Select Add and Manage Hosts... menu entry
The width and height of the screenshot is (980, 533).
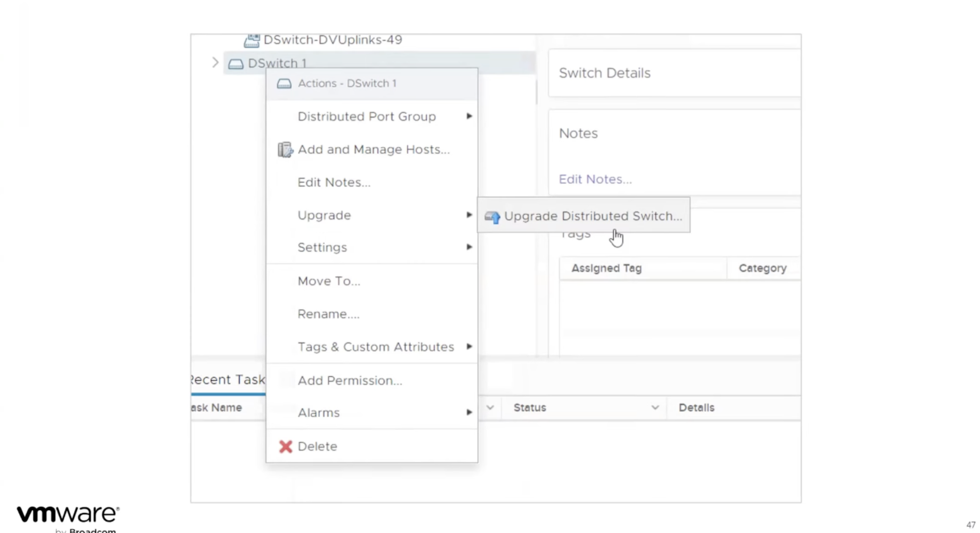click(x=372, y=149)
